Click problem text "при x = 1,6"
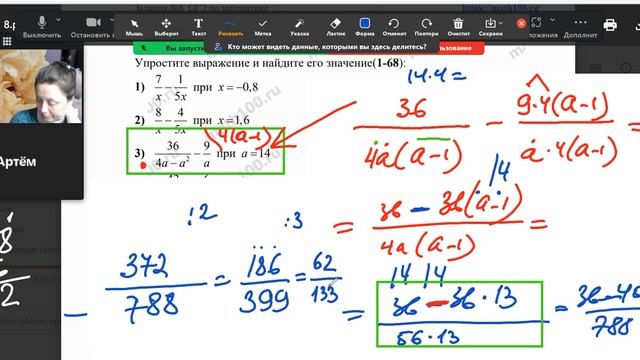The image size is (640, 360). (x=221, y=120)
